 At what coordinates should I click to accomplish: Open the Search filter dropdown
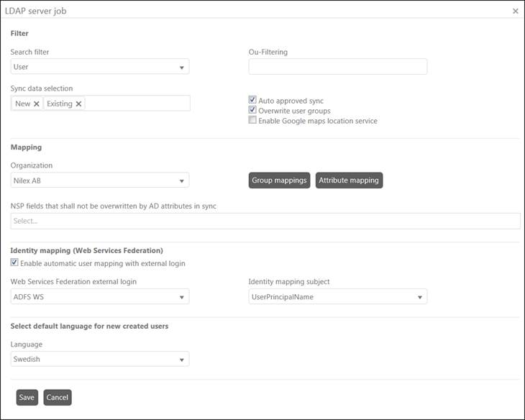coord(100,67)
